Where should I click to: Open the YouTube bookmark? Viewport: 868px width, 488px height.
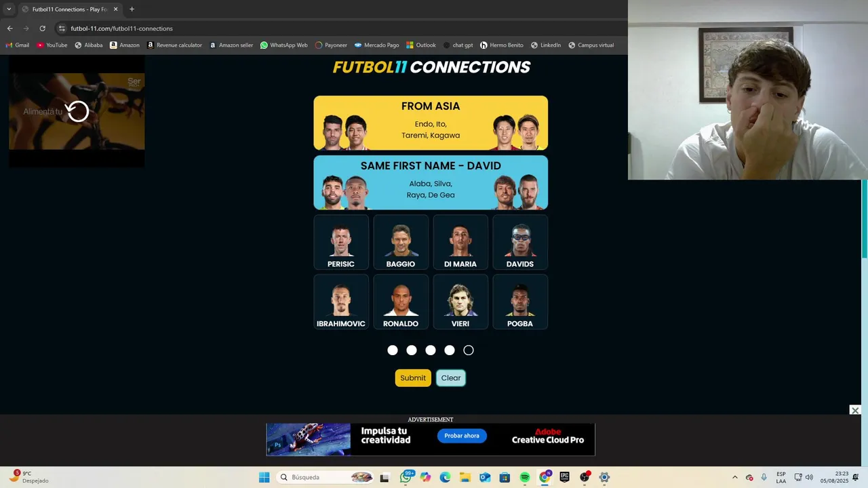pyautogui.click(x=52, y=45)
